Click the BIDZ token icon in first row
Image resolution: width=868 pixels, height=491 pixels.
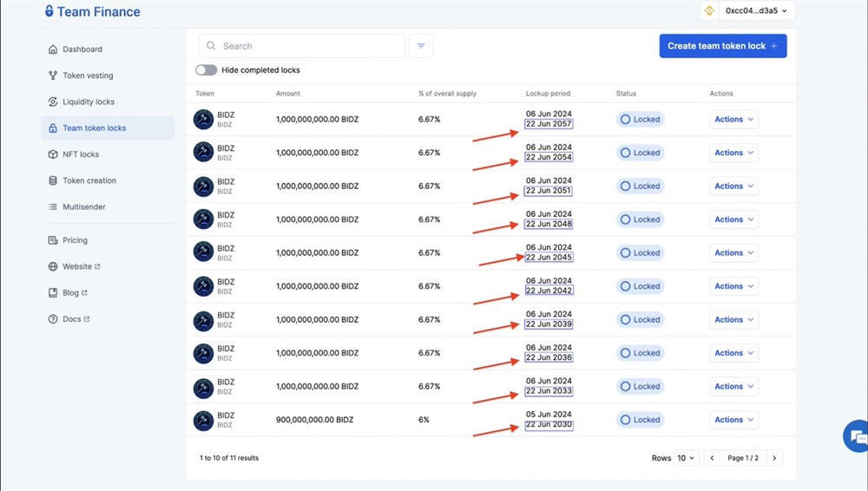point(203,120)
